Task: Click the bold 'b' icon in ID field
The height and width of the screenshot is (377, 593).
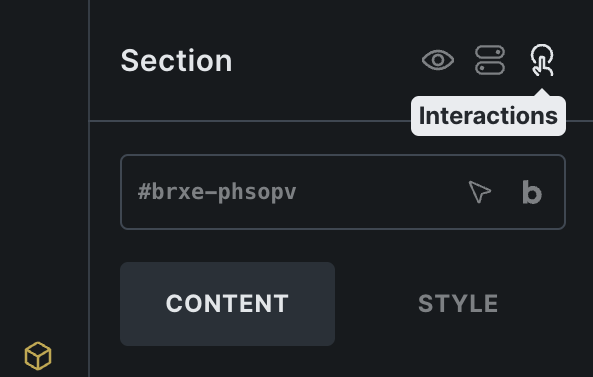Action: click(532, 192)
